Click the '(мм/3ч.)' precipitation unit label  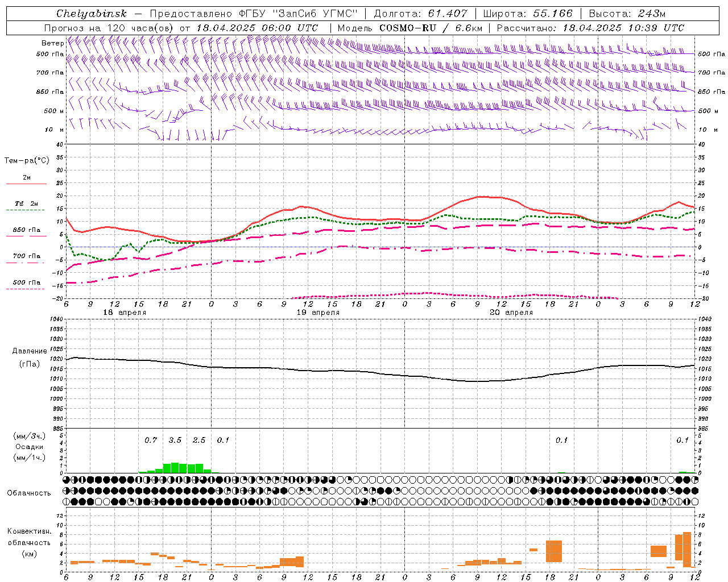29,436
